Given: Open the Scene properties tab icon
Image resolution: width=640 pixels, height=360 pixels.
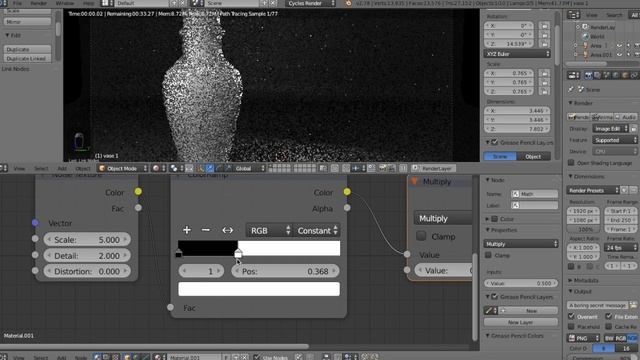Looking at the screenshot, I should pyautogui.click(x=607, y=76).
